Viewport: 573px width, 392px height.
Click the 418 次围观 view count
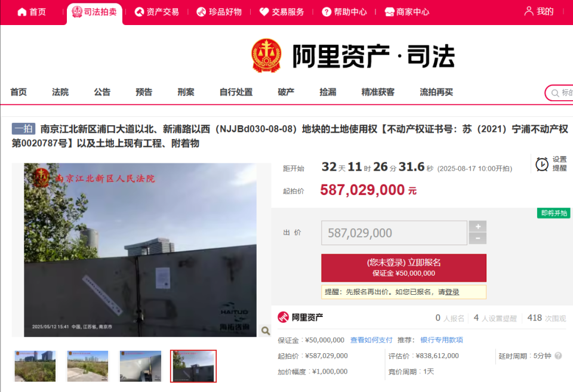(547, 318)
